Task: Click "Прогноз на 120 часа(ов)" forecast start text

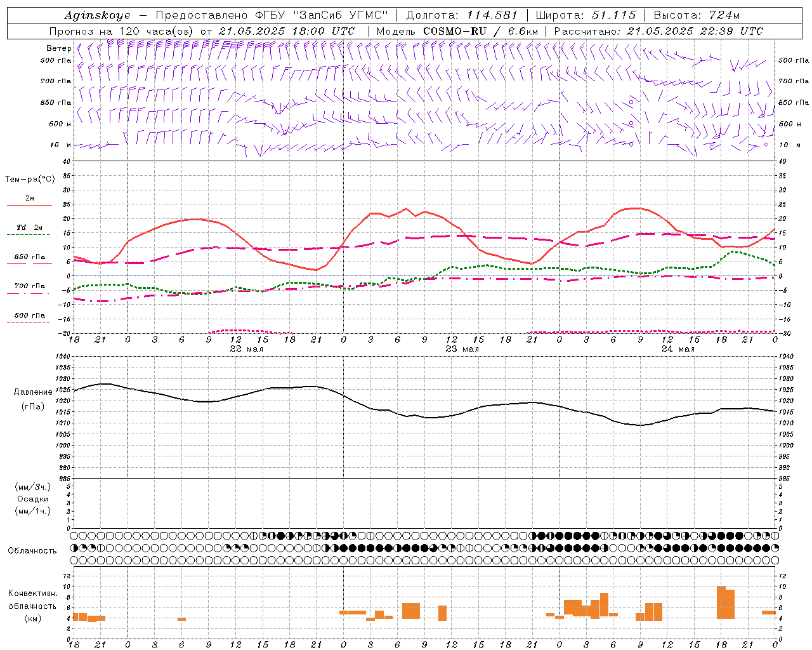Action: coord(122,31)
